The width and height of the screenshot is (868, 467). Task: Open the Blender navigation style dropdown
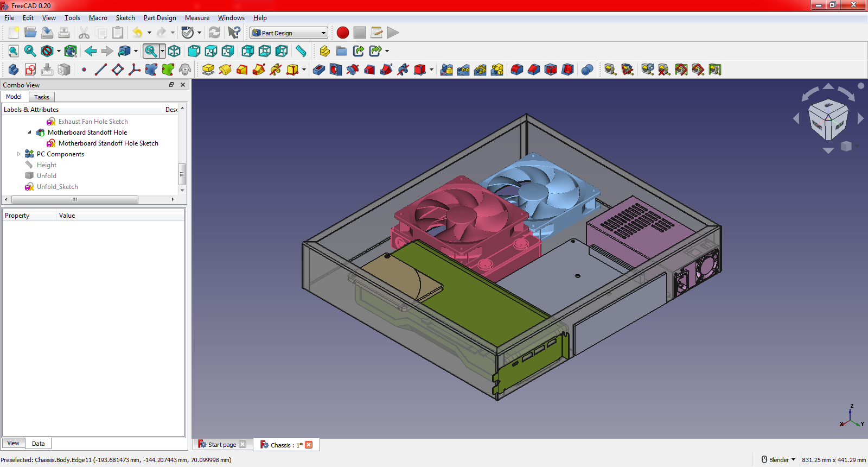(778, 459)
